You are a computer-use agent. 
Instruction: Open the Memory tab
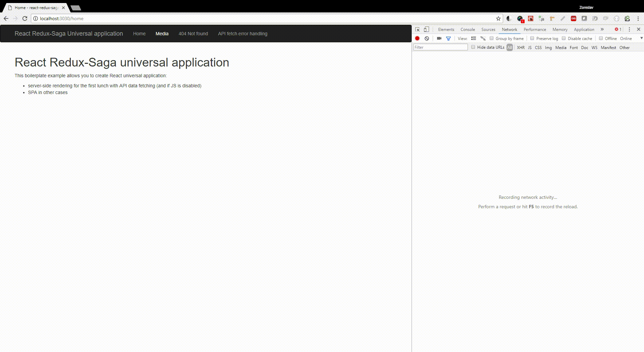[560, 30]
